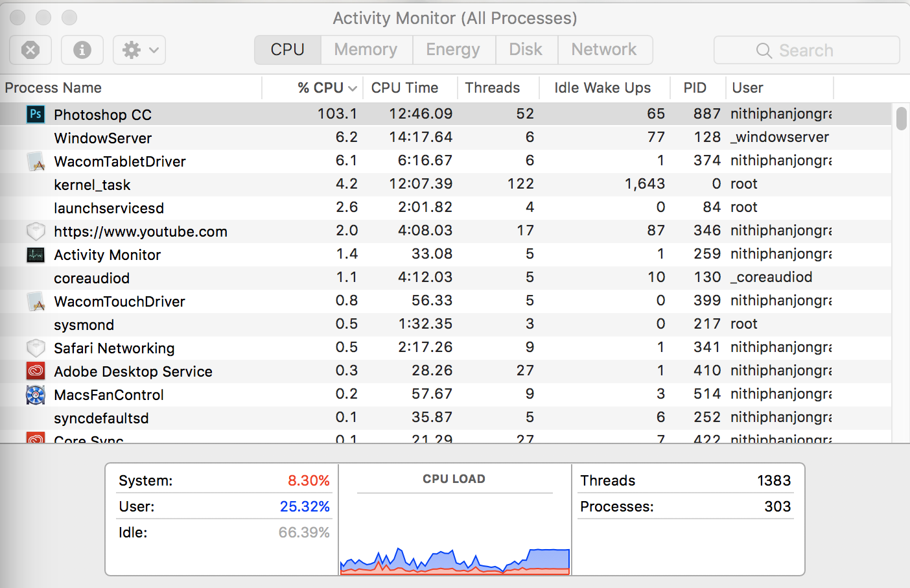
Task: Select the kernel_task process row
Action: point(446,184)
